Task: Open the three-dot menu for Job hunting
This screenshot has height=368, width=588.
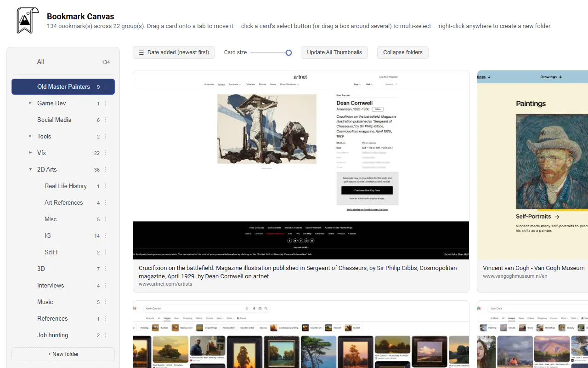Action: (x=106, y=335)
